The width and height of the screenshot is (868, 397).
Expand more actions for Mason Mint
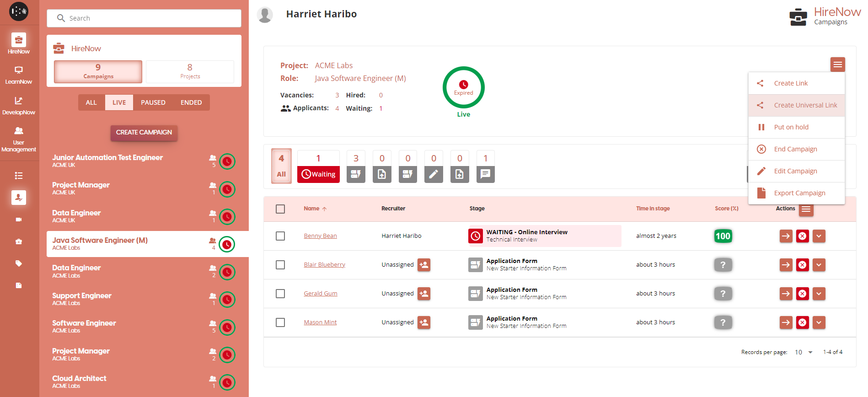tap(819, 322)
